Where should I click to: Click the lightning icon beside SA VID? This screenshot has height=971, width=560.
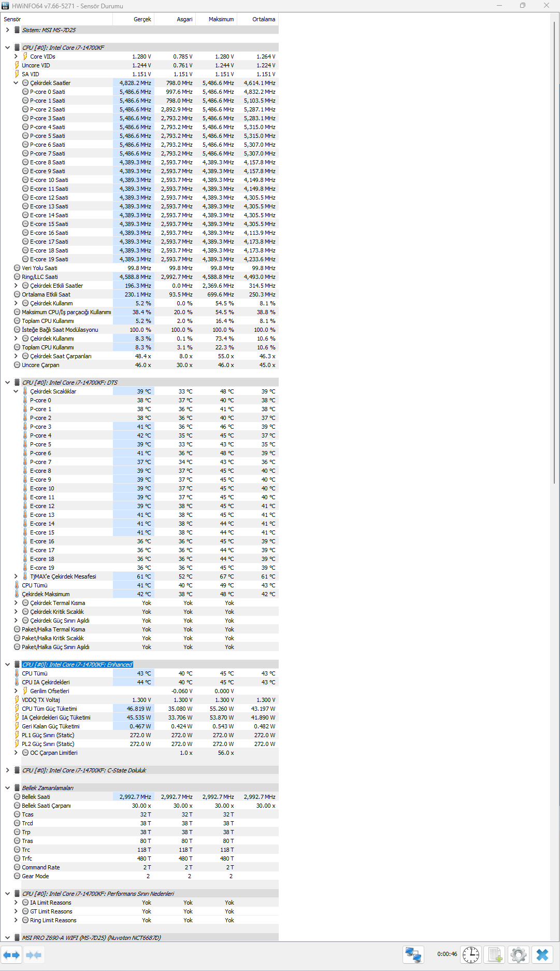[17, 74]
